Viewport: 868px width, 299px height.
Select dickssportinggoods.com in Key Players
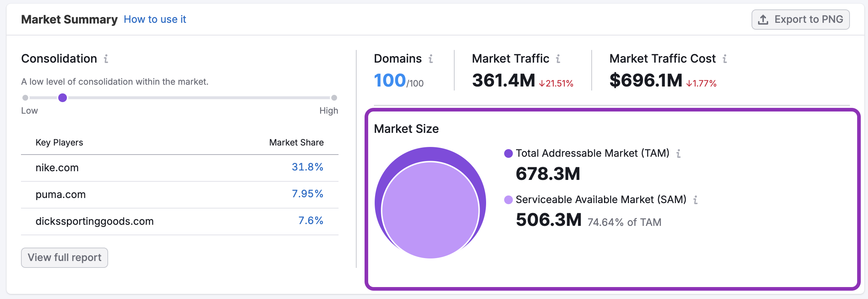(x=94, y=222)
